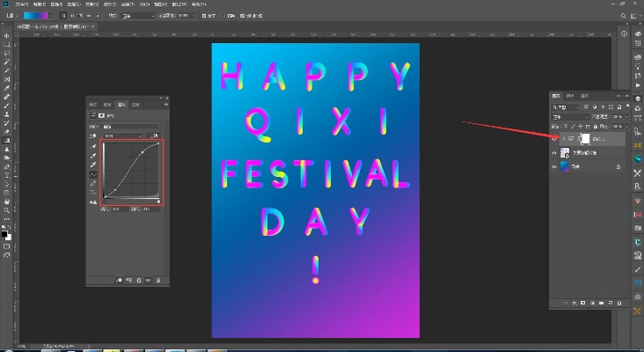Select the Hand tool

(6, 202)
